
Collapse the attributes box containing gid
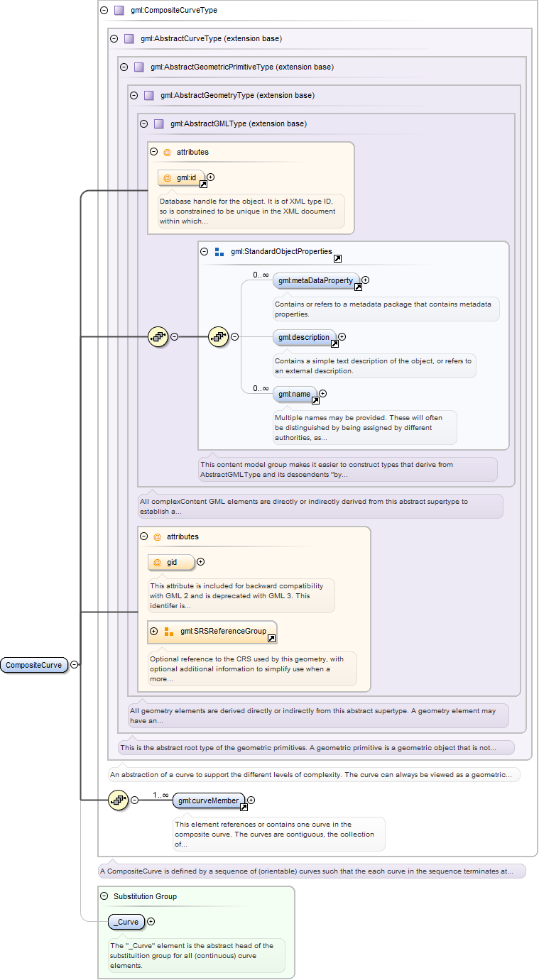(144, 536)
